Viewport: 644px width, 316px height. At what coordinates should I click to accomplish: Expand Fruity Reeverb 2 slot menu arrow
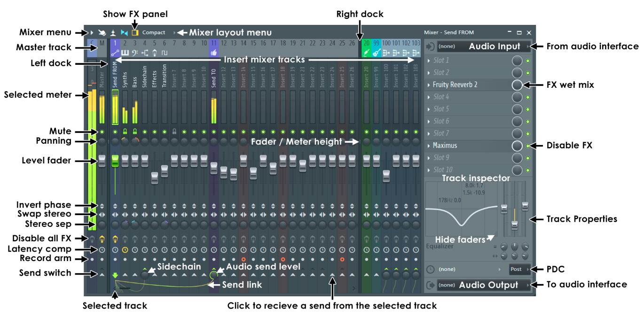(x=429, y=85)
